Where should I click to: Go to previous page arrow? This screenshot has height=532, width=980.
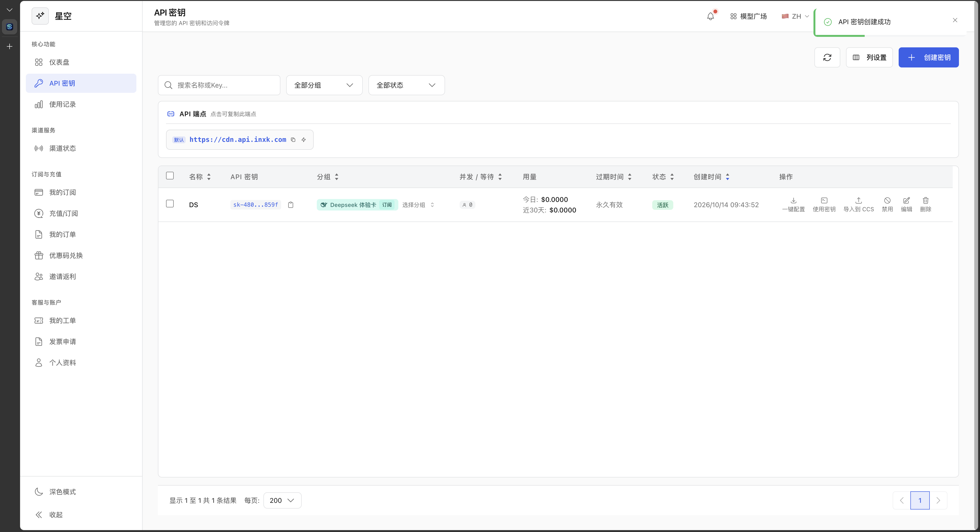coord(902,500)
